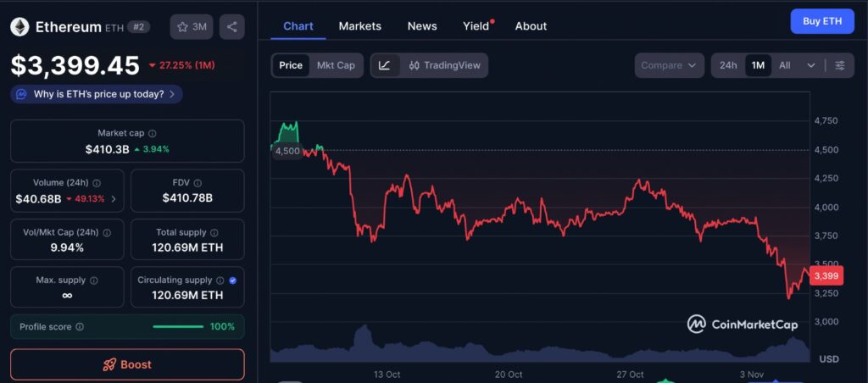
Task: Click the rocket icon in Boost
Action: point(109,364)
